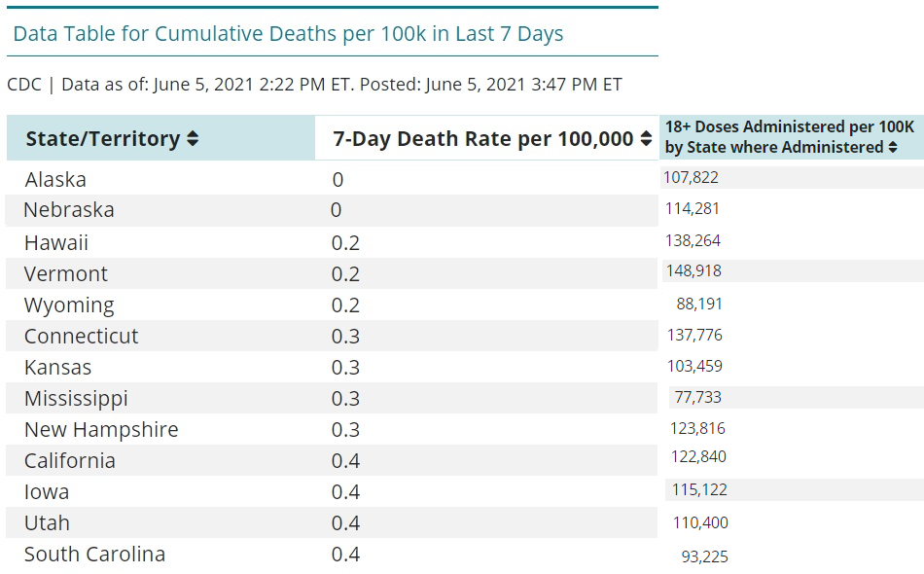924x574 pixels.
Task: Click Utah's 110,400 doses figure
Action: tap(700, 523)
